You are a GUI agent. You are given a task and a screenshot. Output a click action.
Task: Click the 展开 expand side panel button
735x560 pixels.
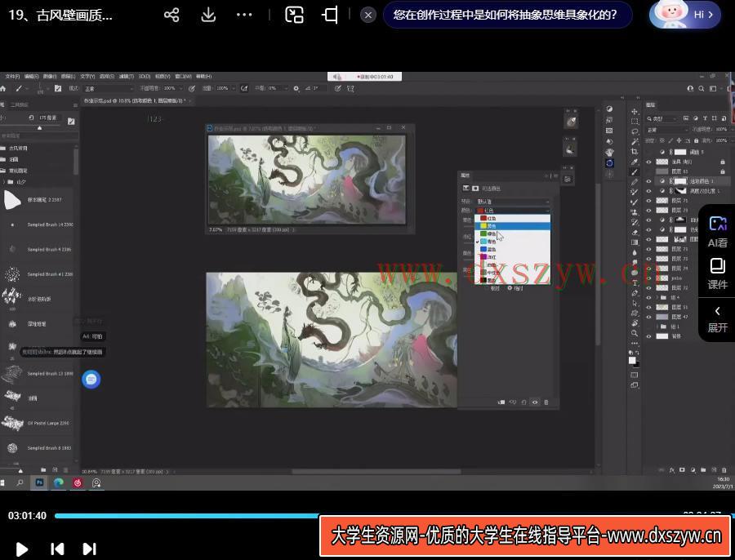tap(717, 320)
